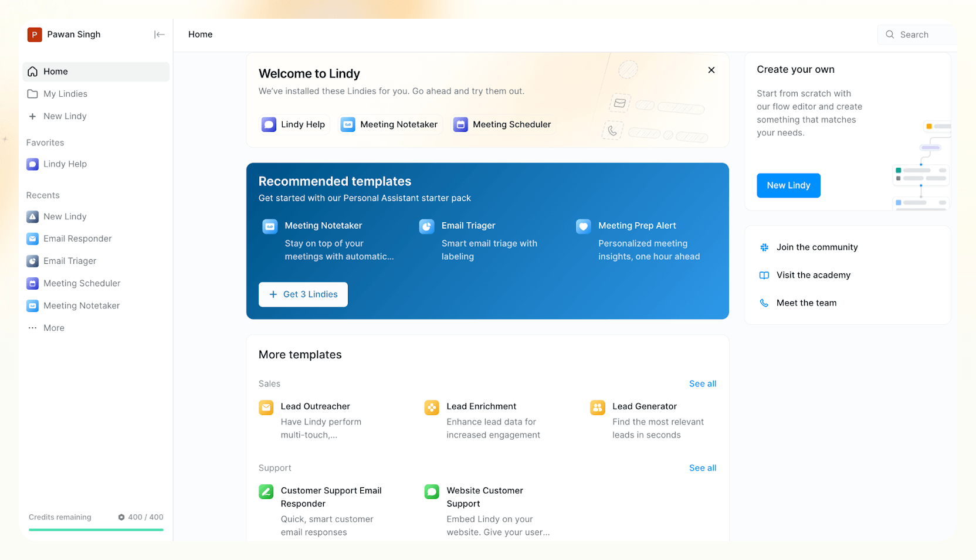Open Email Responder from Recents
The image size is (976, 560).
click(96, 239)
